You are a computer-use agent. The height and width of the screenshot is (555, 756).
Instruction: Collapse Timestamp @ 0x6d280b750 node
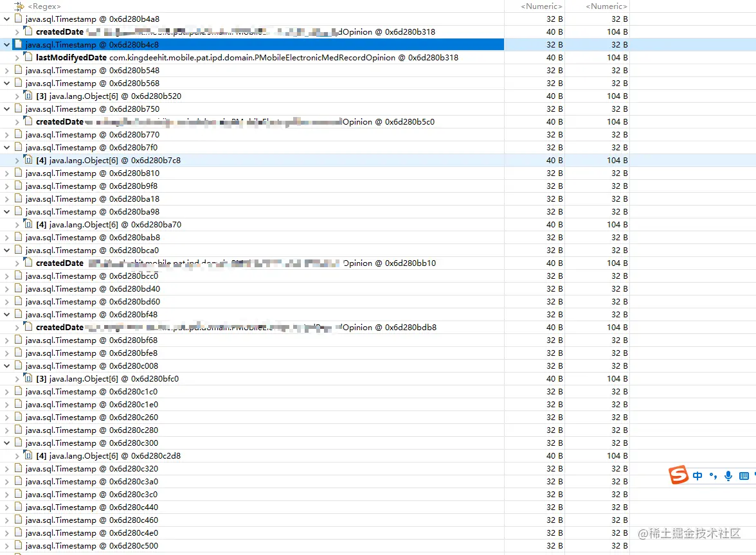point(6,109)
